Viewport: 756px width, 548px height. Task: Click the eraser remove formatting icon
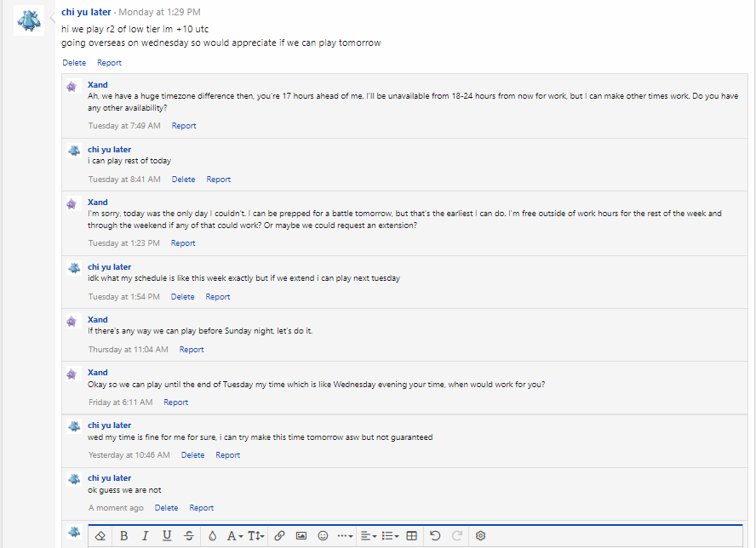coord(100,536)
